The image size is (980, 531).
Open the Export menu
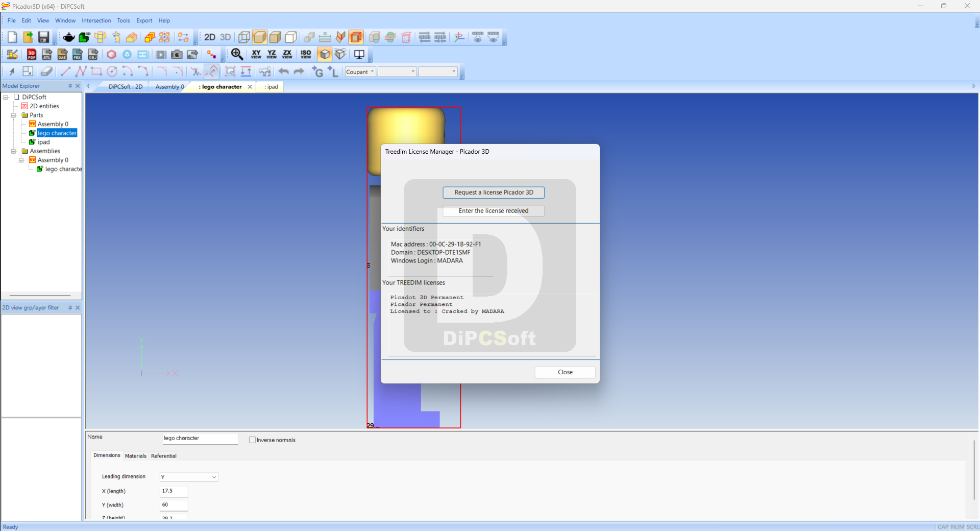tap(144, 20)
